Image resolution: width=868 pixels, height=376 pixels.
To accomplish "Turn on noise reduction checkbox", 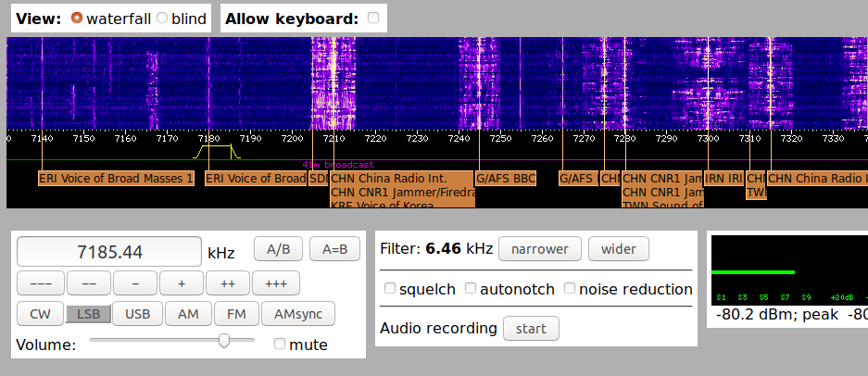I will [x=569, y=288].
